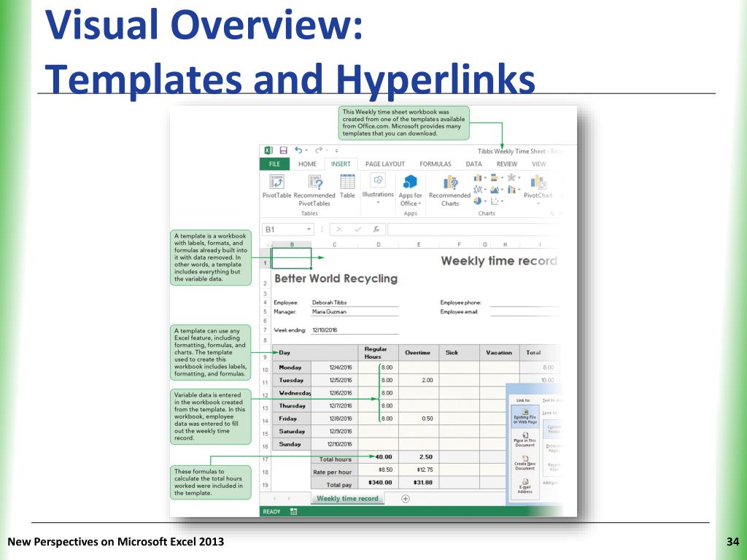Open the DATA ribbon tab
The height and width of the screenshot is (560, 747).
point(473,164)
